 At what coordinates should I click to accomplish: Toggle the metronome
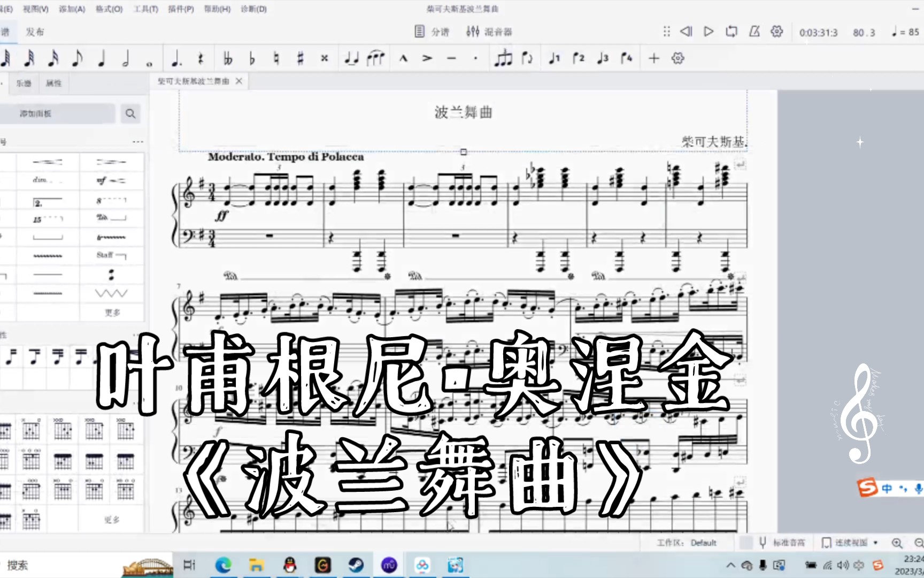[x=754, y=32]
